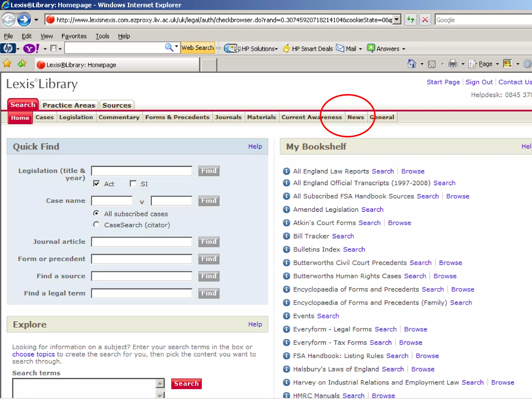The image size is (532, 399).
Task: Expand the Mail dropdown in HP toolbar
Action: 361,49
